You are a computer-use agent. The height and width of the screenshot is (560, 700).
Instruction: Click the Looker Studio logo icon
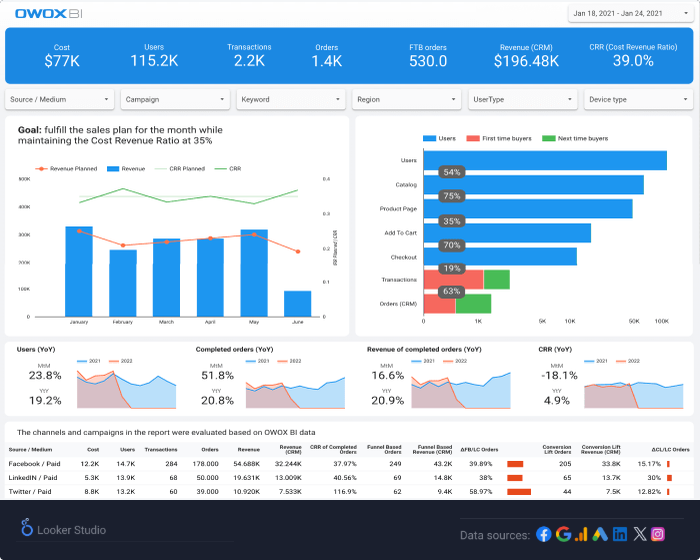[27, 527]
